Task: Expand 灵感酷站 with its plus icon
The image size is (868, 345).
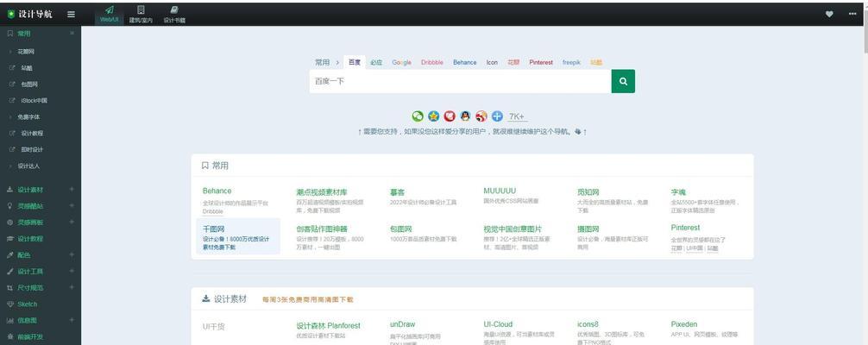Action: [x=72, y=206]
